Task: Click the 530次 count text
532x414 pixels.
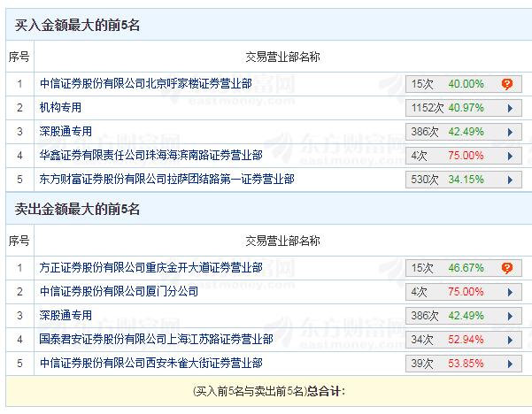Action: click(425, 180)
